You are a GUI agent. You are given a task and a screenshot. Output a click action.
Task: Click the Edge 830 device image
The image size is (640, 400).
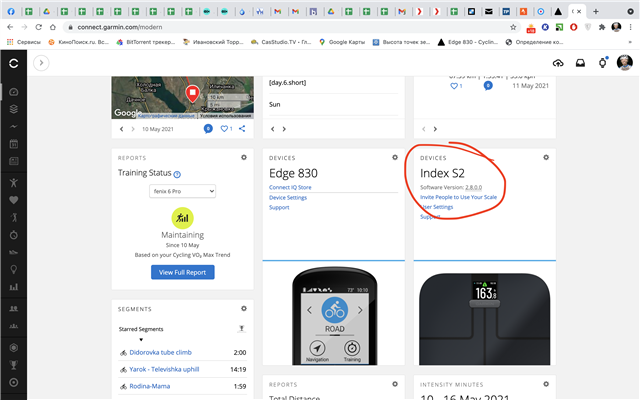[335, 316]
